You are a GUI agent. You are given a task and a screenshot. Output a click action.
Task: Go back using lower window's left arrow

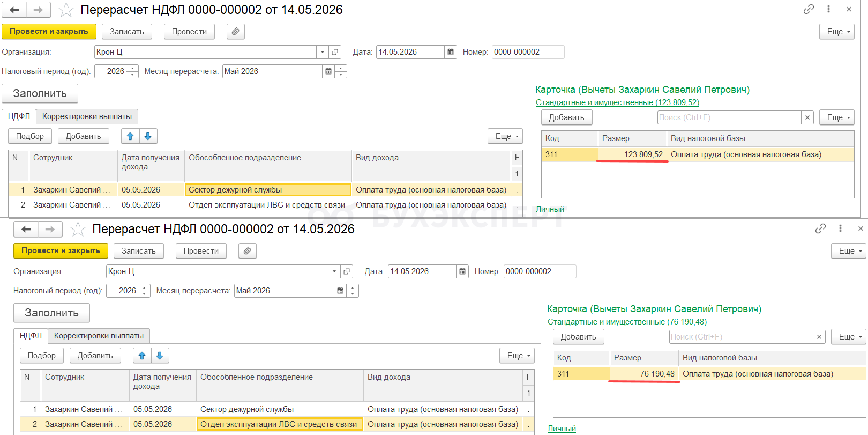tap(26, 229)
